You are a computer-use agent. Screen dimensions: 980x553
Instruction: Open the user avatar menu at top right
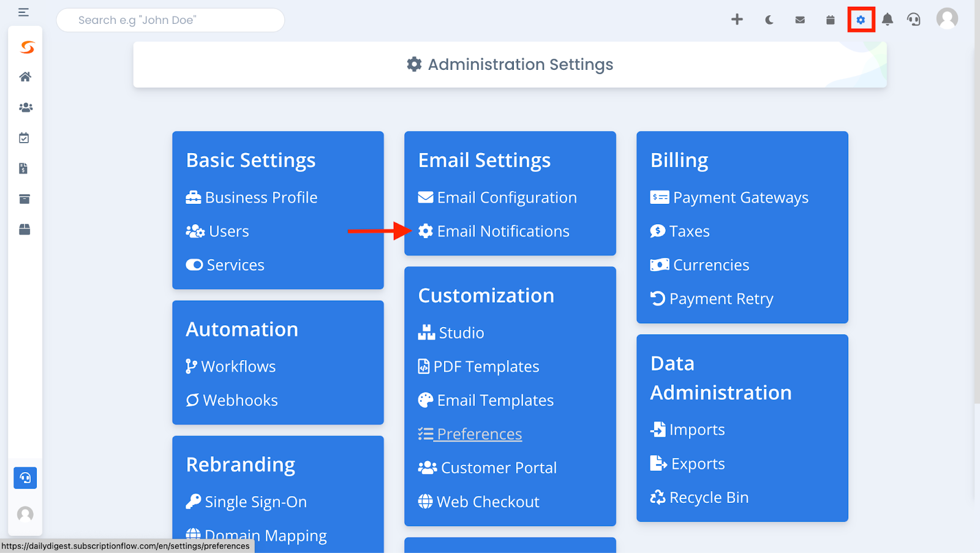(x=947, y=18)
